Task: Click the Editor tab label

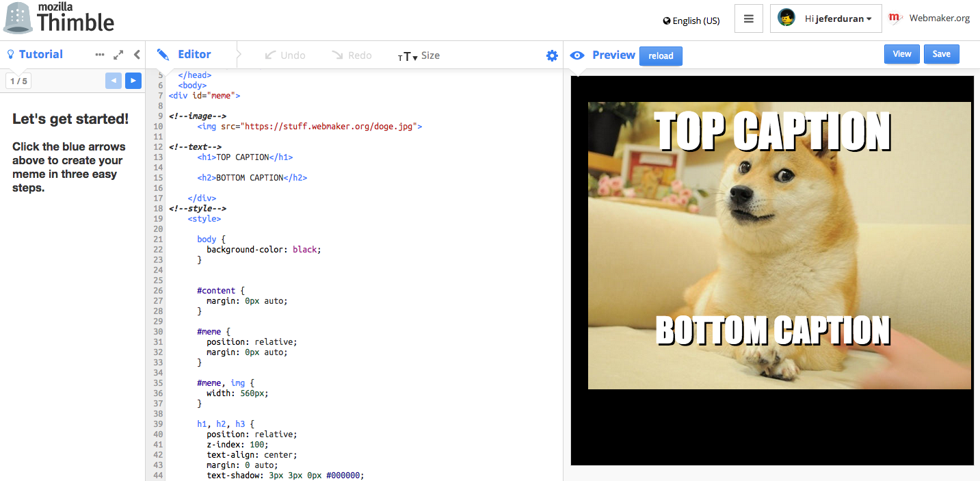Action: [x=194, y=55]
